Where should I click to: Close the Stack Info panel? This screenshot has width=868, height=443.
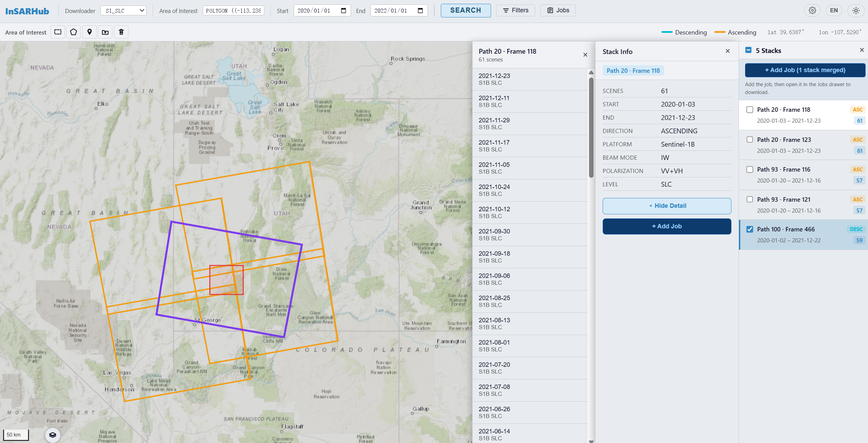[728, 51]
